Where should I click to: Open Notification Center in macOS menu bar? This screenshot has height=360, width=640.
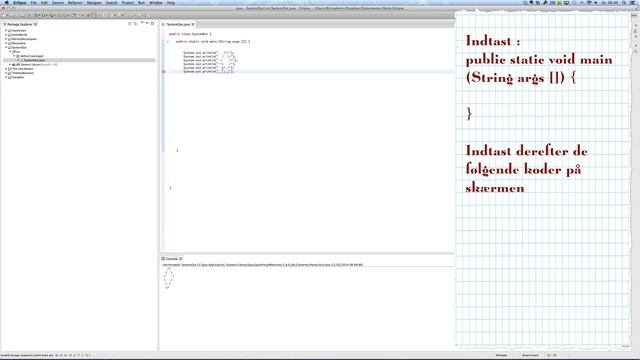click(x=632, y=2)
